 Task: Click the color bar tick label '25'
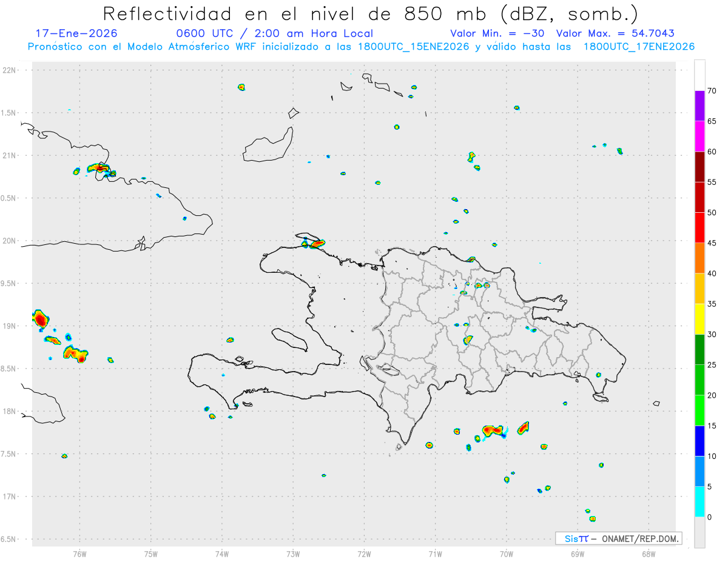click(712, 365)
